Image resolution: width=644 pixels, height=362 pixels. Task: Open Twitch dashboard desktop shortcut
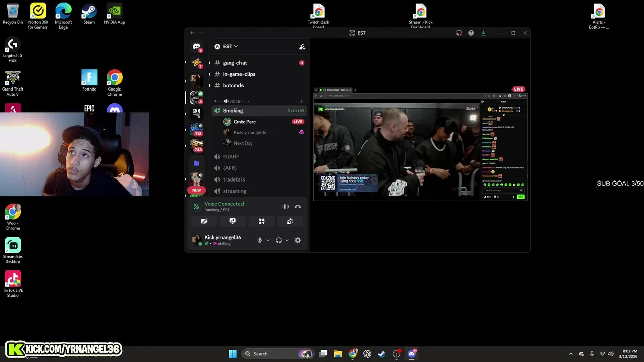[x=318, y=16]
